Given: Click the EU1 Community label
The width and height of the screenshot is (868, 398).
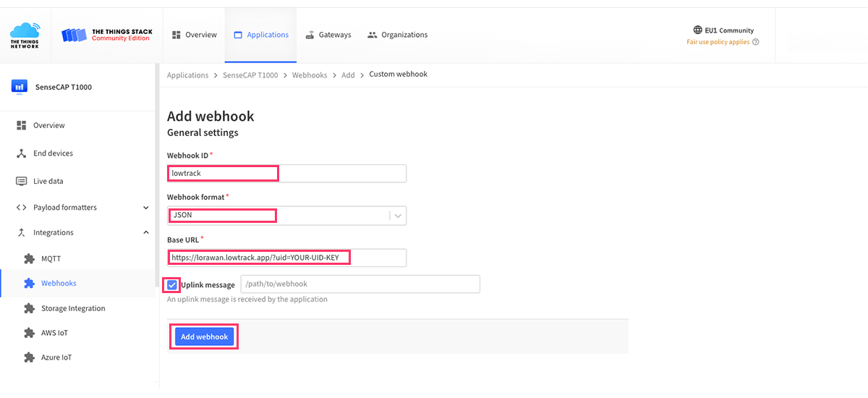Looking at the screenshot, I should [x=729, y=30].
